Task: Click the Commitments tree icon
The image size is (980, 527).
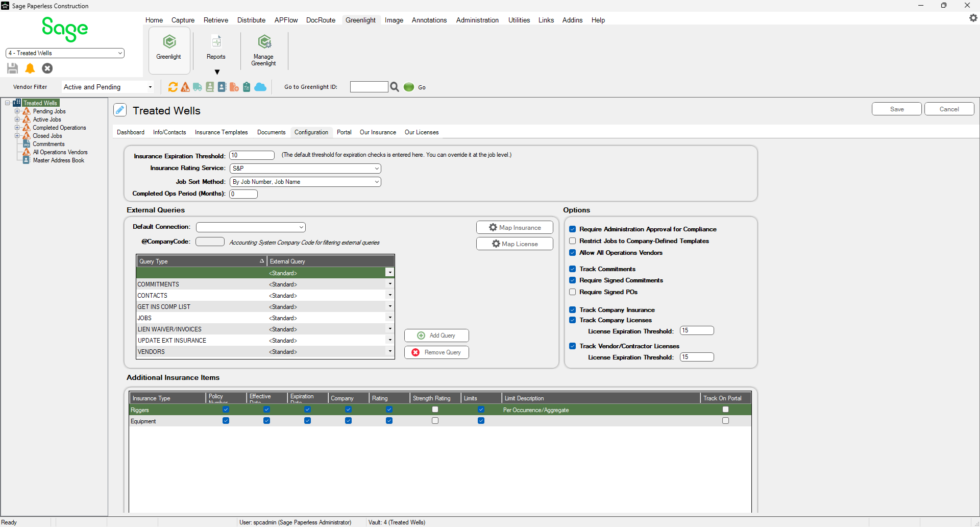Action: point(27,144)
